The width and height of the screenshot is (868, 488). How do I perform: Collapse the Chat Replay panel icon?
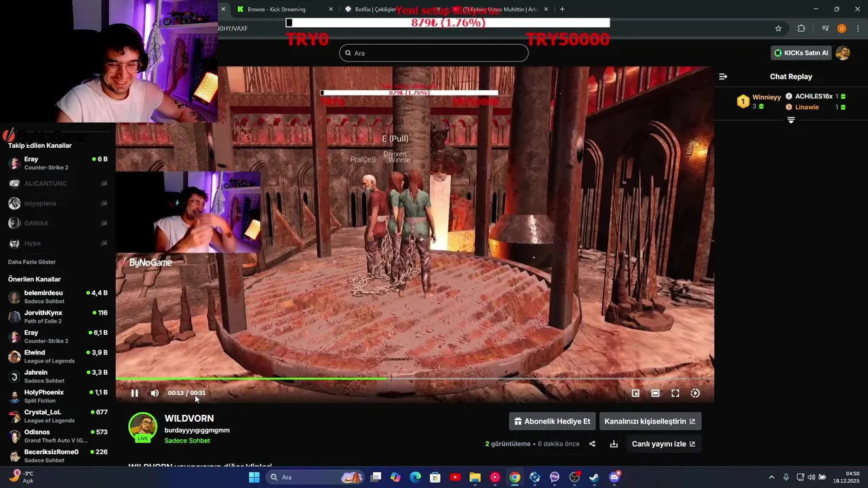(723, 77)
